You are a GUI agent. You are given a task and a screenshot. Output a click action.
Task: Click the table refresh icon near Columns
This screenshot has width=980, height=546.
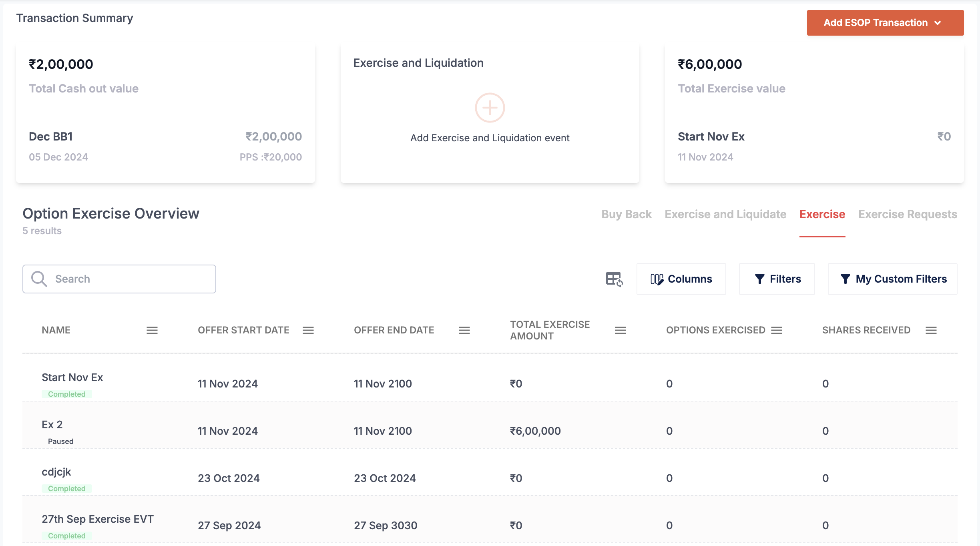tap(614, 279)
